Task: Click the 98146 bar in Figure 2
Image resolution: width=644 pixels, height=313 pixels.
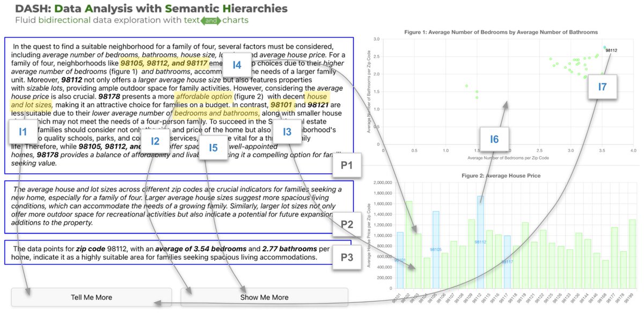Action: (597, 271)
